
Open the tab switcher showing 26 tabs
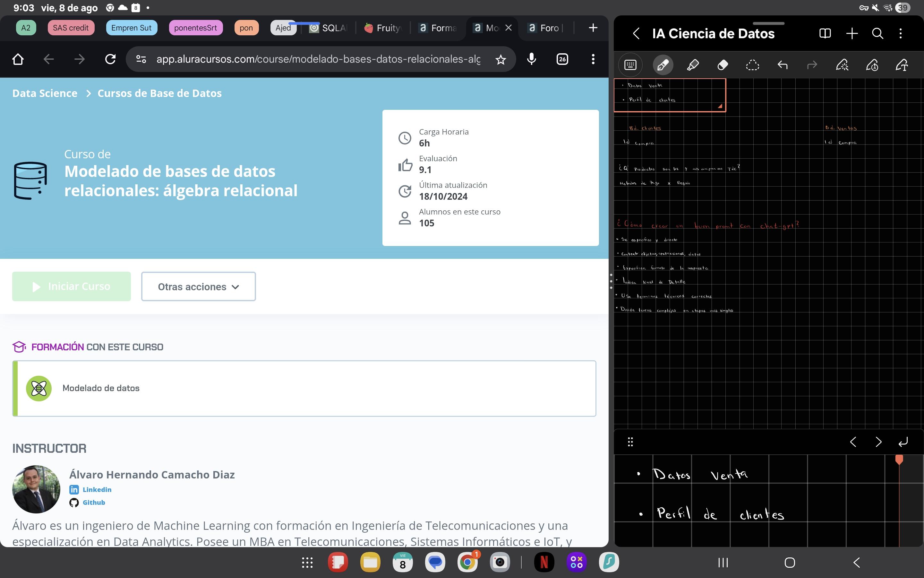coord(562,59)
